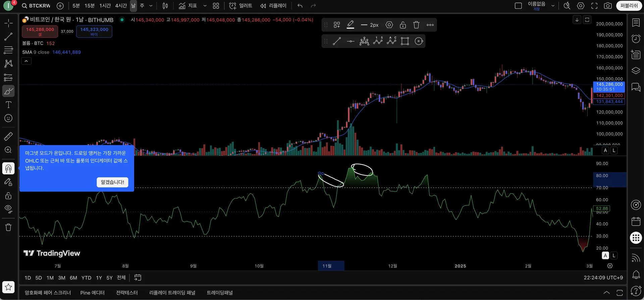Viewport: 644px width, 300px height.
Task: Open the calendar panel on right sidebar
Action: 636,221
